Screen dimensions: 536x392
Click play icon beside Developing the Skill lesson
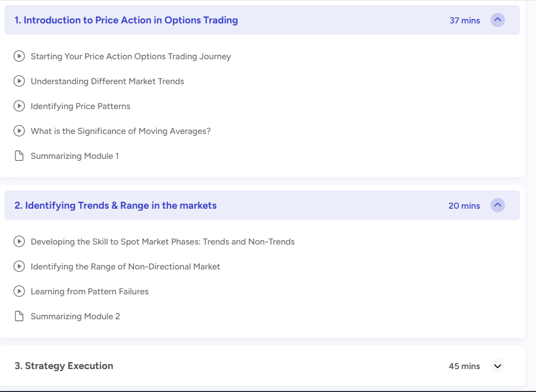pyautogui.click(x=19, y=242)
